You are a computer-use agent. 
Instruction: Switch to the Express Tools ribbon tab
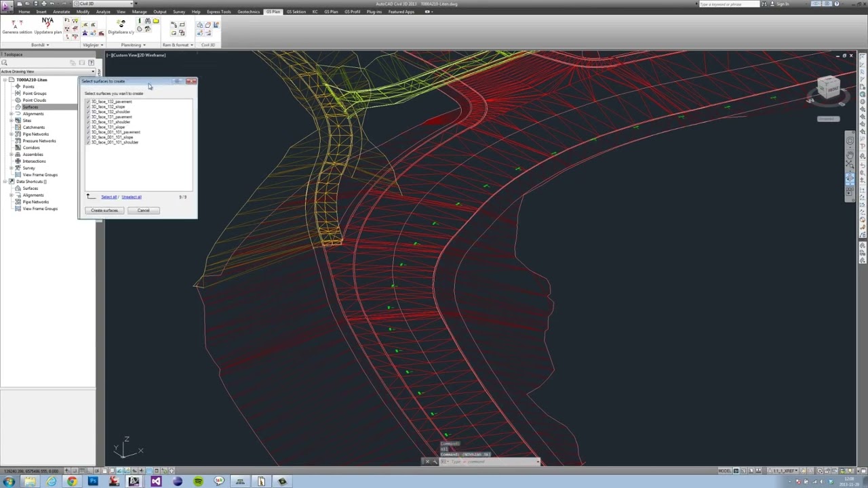point(218,12)
